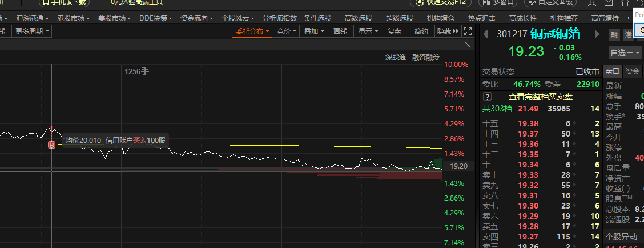Go to previous stock with left arrow
The width and height of the screenshot is (644, 248).
(x=485, y=34)
